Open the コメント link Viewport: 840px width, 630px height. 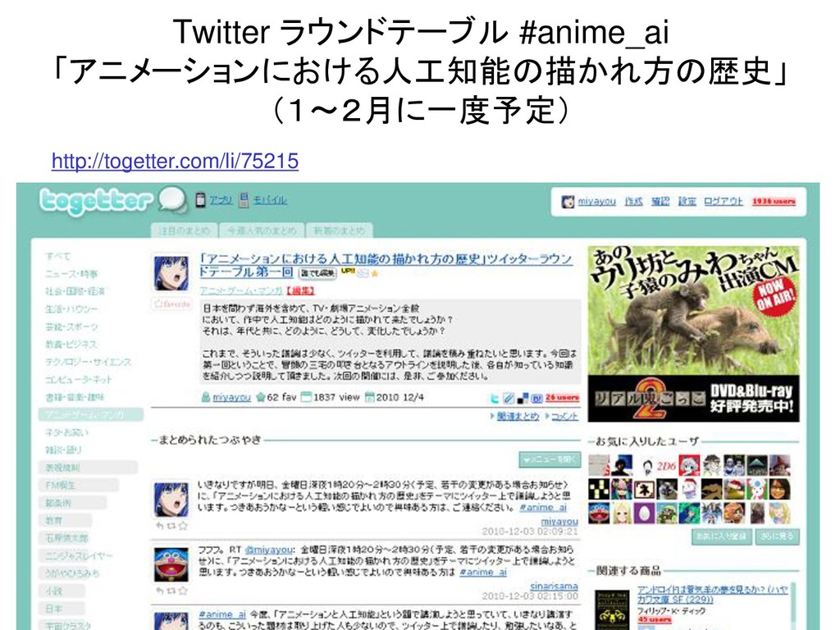coord(564,416)
